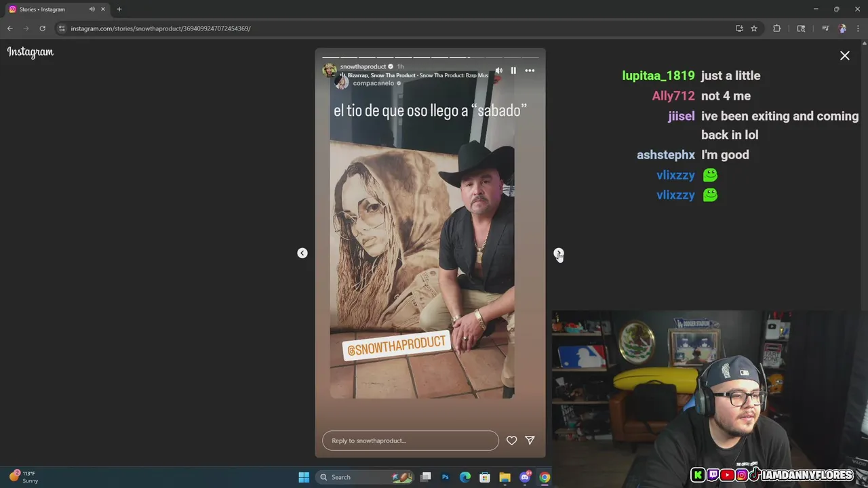
Task: Click chat username jiisel
Action: [682, 117]
